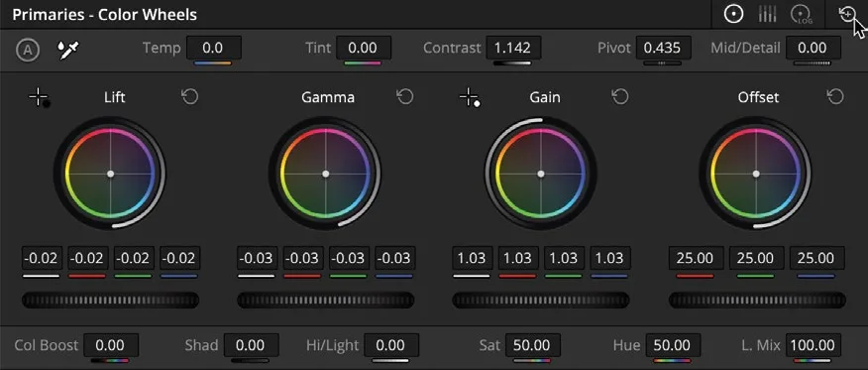Pick black point next to Lift

pyautogui.click(x=40, y=98)
